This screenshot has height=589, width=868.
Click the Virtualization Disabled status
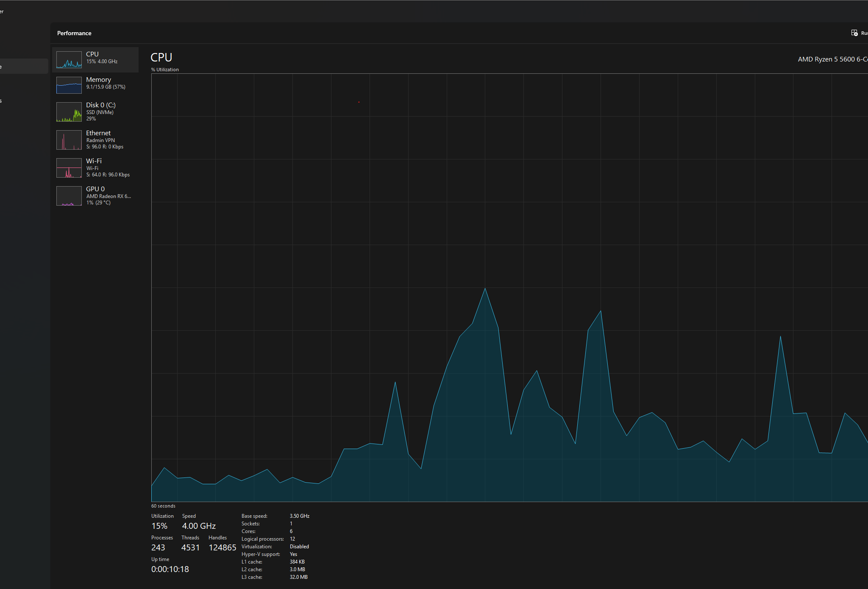click(299, 547)
